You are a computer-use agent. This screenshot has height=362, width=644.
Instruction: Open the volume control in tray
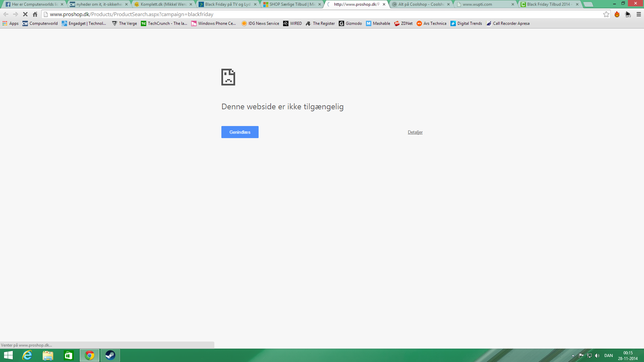tap(597, 356)
